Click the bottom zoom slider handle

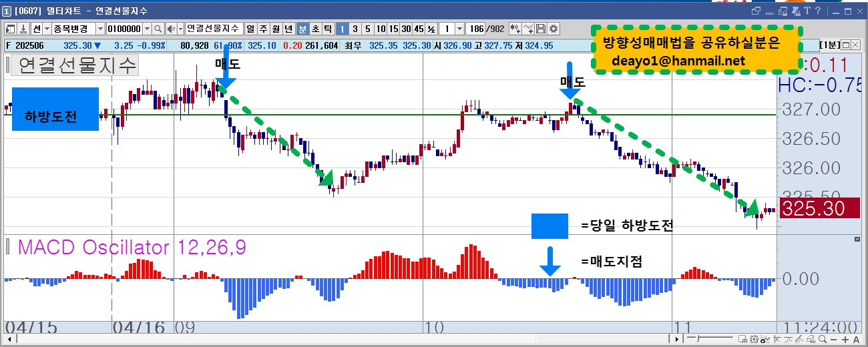coord(698,340)
